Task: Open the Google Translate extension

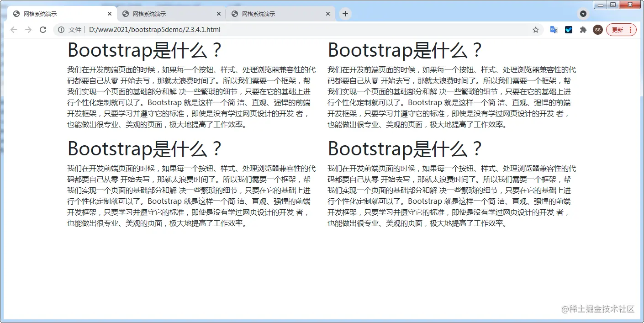Action: pos(554,30)
